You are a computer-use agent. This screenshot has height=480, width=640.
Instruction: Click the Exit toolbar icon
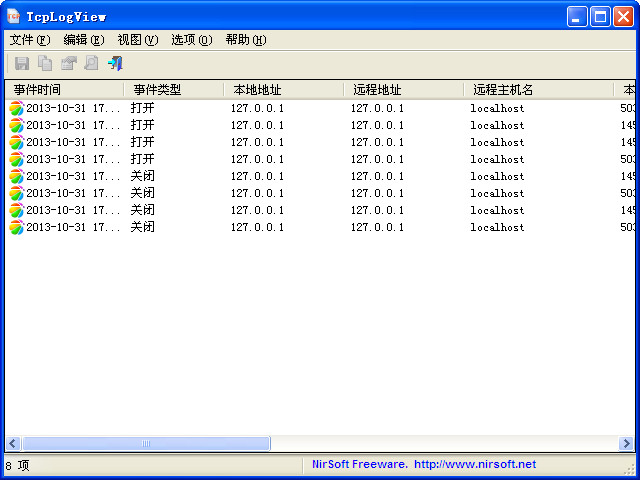[115, 64]
